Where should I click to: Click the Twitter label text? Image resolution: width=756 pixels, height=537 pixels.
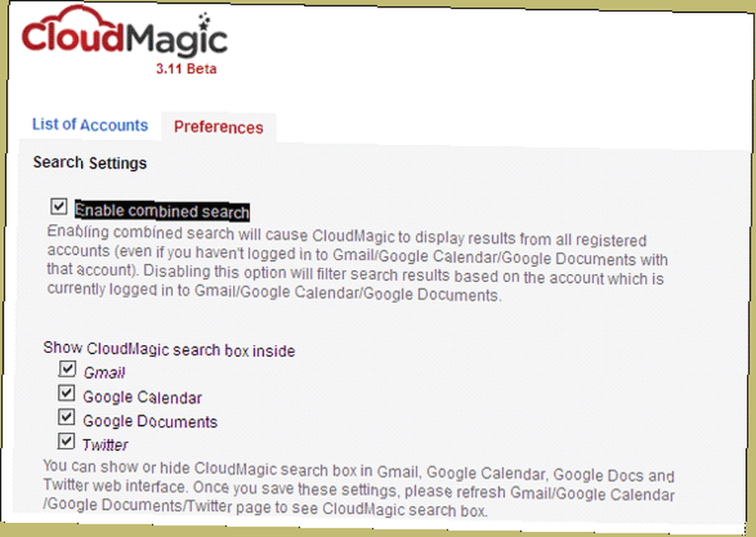click(105, 445)
